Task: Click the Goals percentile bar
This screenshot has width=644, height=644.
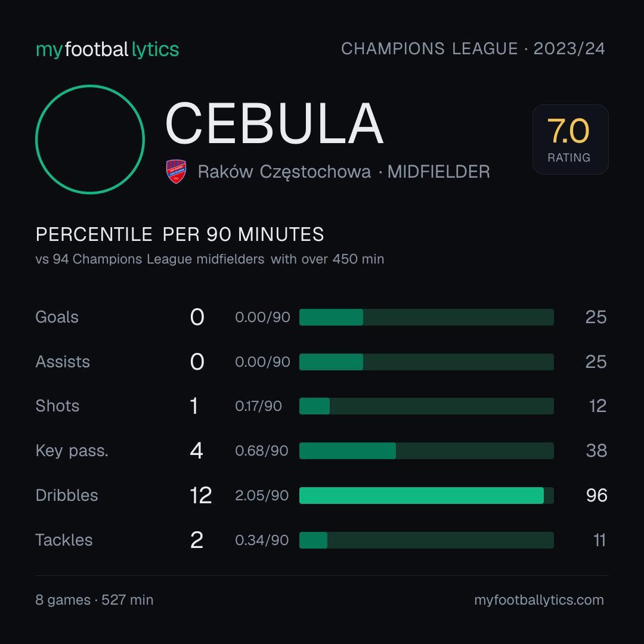Action: [x=426, y=317]
